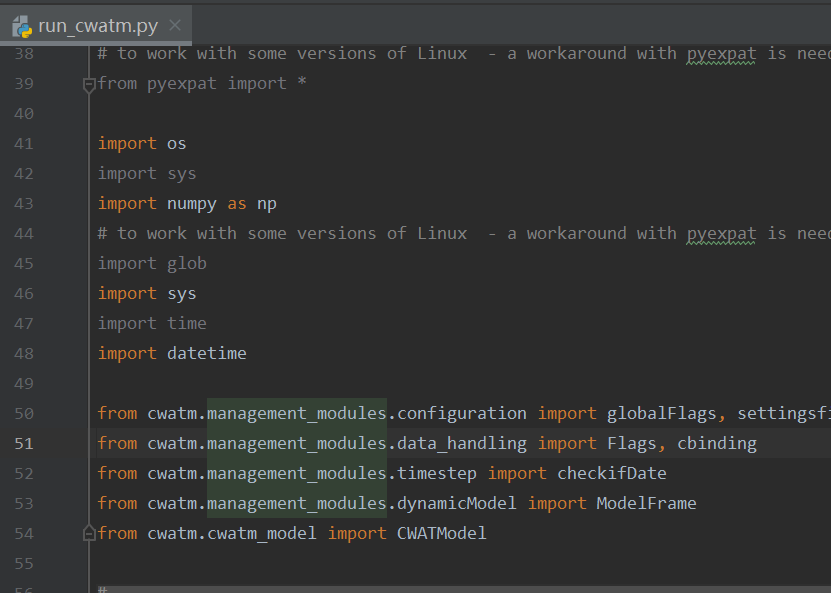
Task: Click the Python file icon on the tab
Action: point(22,27)
